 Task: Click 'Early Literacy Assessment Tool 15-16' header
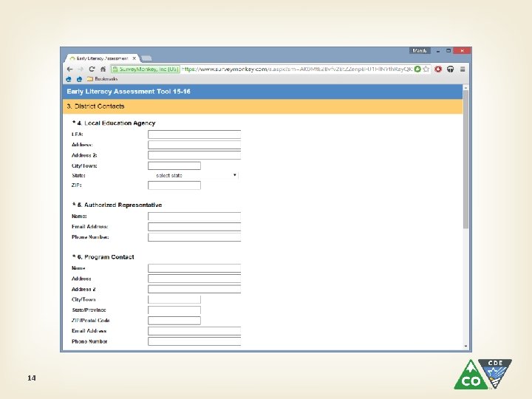click(x=129, y=92)
